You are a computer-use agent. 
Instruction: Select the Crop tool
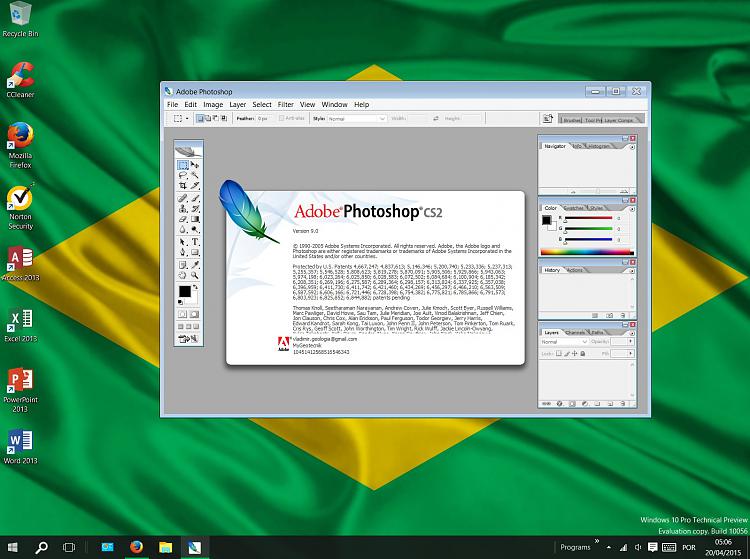(182, 186)
